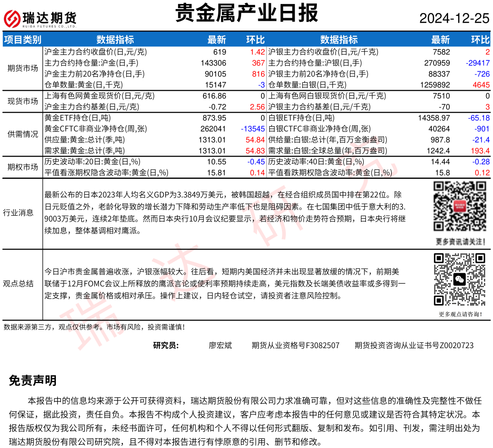Select 沪银主力合约基差(日,元/千克) cell

click(319, 107)
